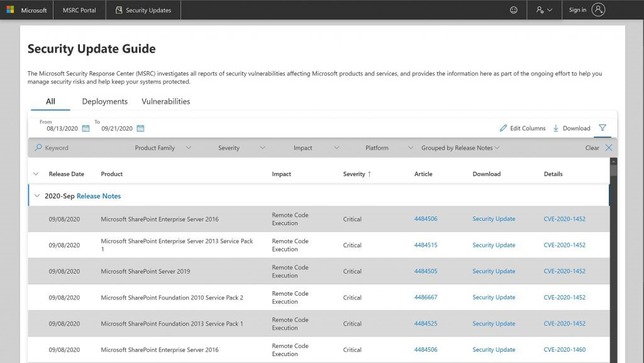Close the filter bar with X

click(x=609, y=148)
